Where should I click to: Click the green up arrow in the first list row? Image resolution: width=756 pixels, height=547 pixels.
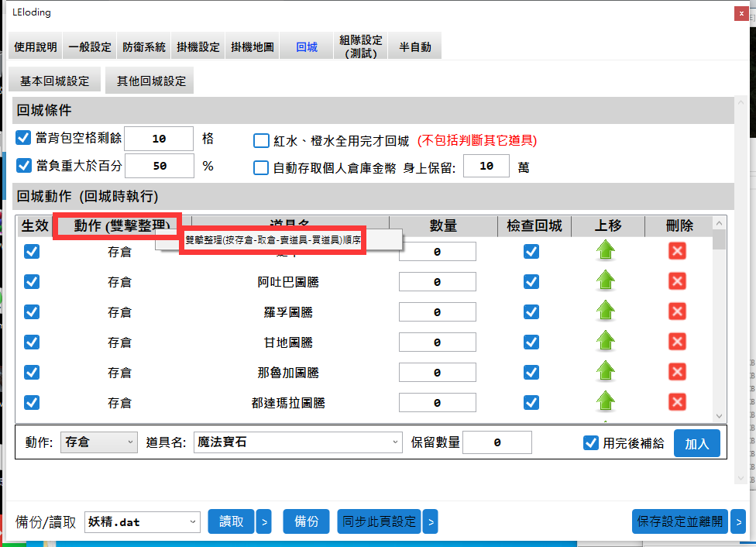(606, 251)
